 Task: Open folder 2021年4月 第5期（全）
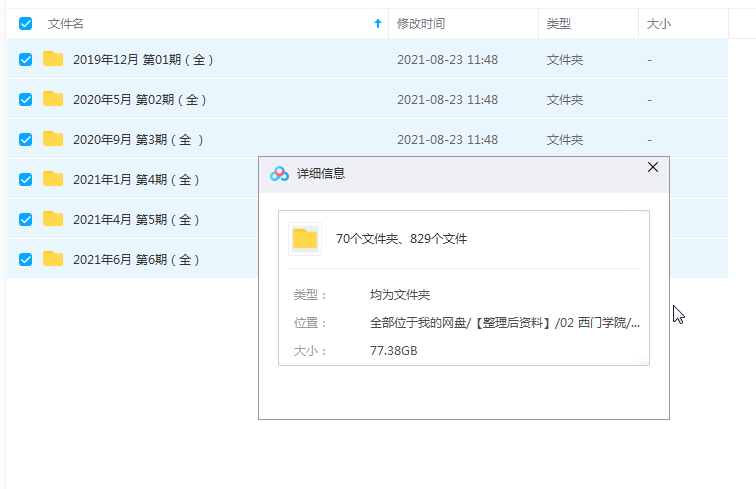[136, 220]
